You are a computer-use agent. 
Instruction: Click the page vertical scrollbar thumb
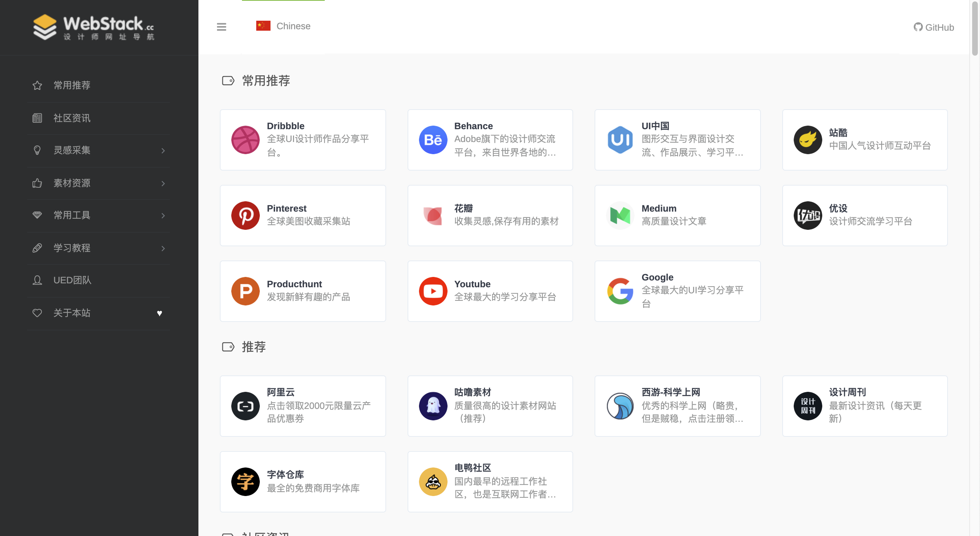tap(975, 28)
